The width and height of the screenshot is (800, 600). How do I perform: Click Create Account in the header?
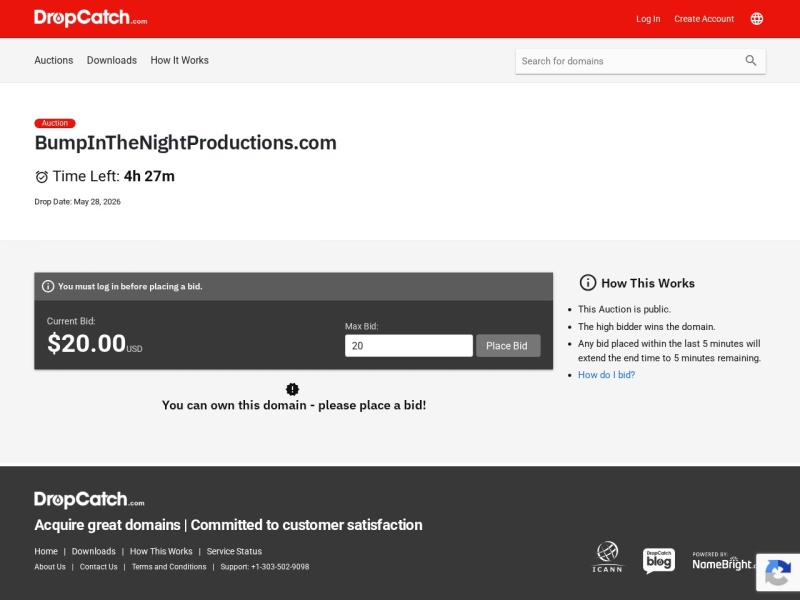[704, 19]
